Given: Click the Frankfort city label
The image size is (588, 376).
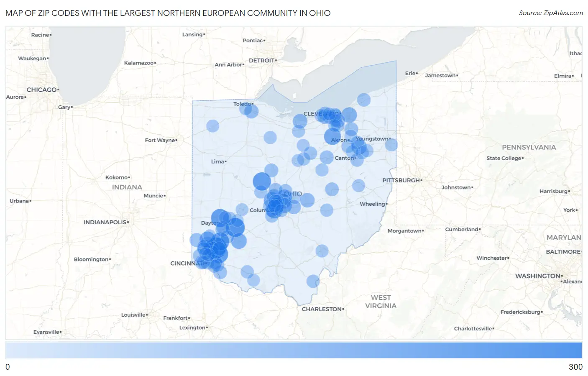Looking at the screenshot, I should coord(176,318).
